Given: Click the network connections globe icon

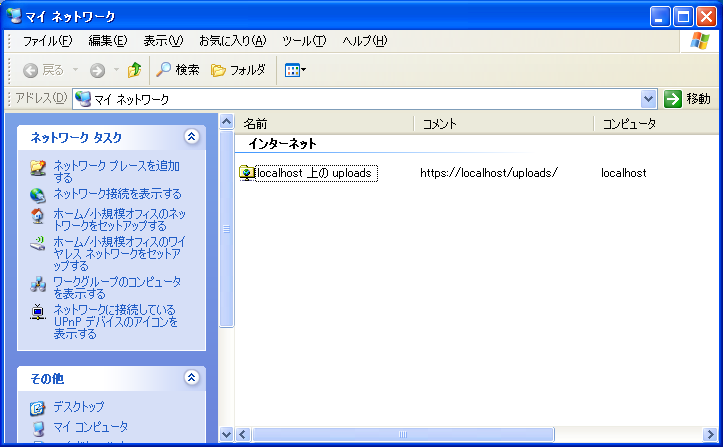Looking at the screenshot, I should click(x=38, y=195).
